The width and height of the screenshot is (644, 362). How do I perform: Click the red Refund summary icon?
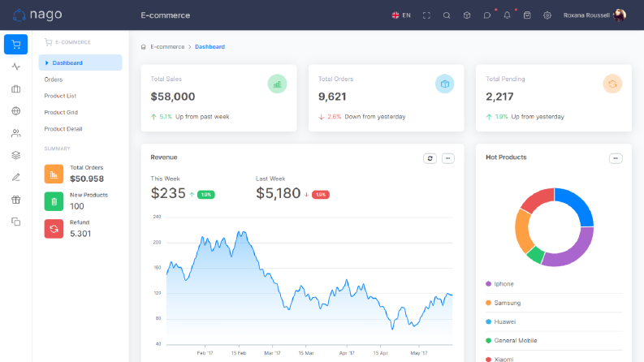(x=54, y=229)
